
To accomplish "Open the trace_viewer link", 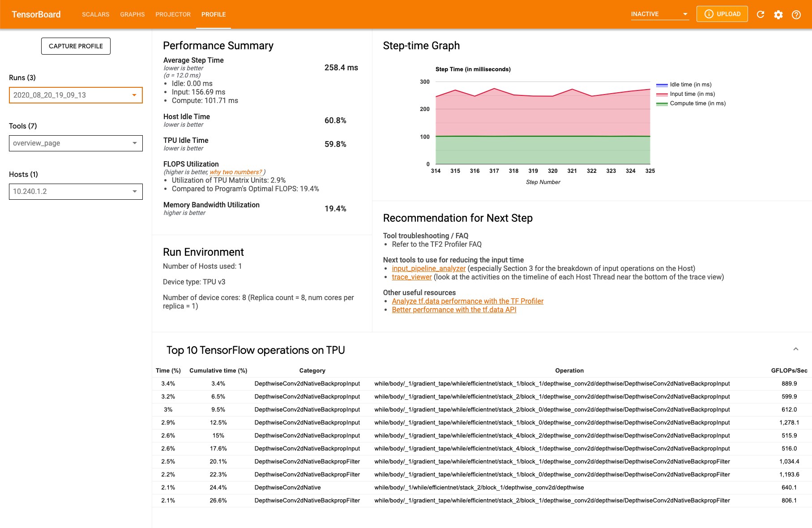I will pos(412,277).
